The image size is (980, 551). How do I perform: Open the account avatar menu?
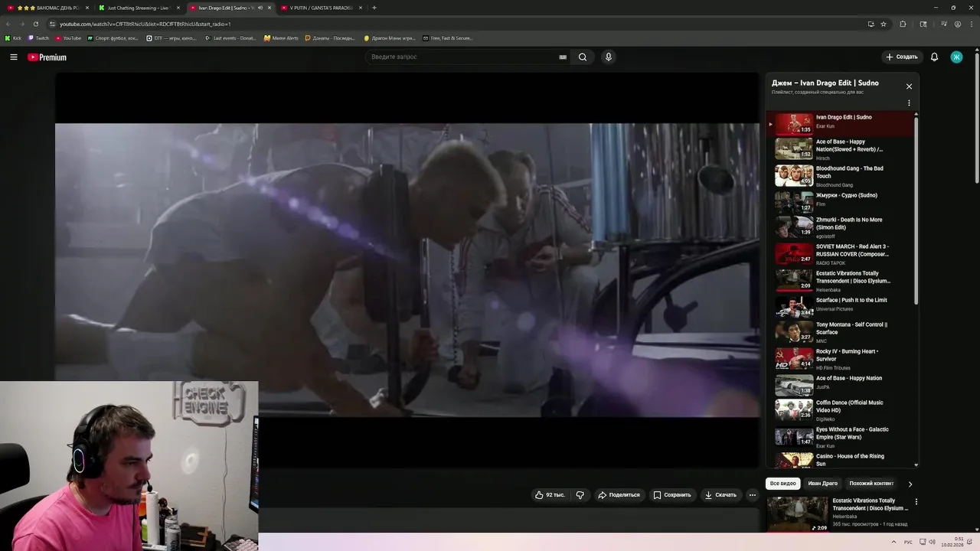pyautogui.click(x=956, y=57)
